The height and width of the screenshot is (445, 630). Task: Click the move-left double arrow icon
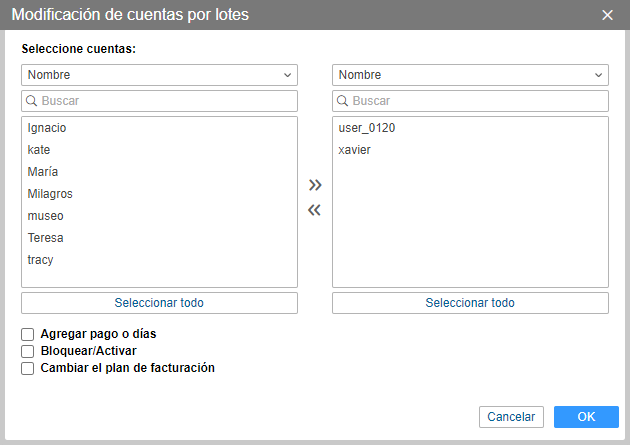click(x=315, y=210)
